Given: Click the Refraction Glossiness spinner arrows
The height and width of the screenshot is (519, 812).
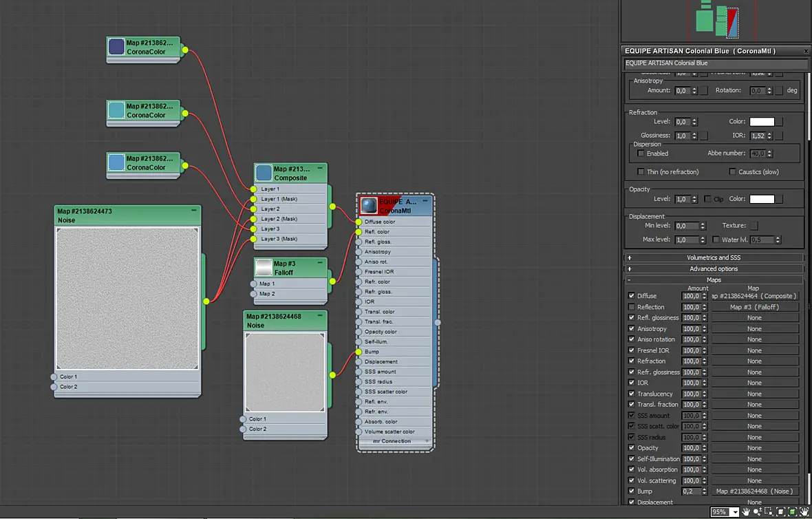Looking at the screenshot, I should (694, 136).
